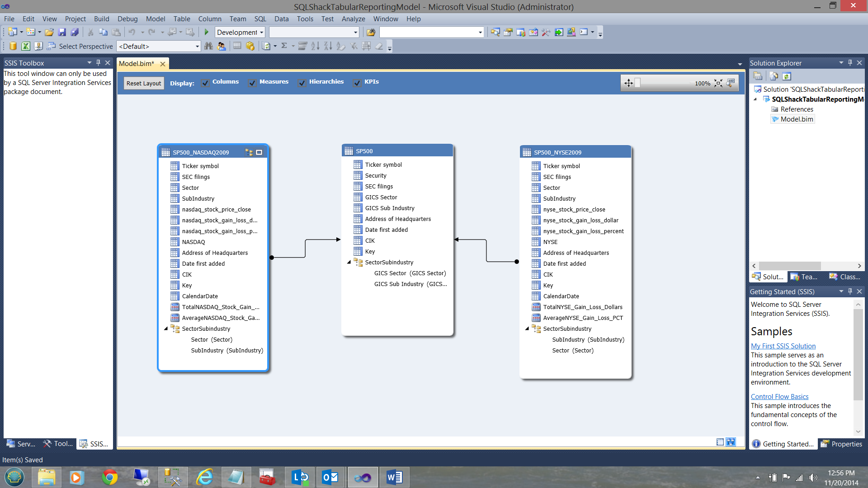Click the Sum AutoSum sigma icon
Viewport: 868px width, 488px height.
click(284, 46)
